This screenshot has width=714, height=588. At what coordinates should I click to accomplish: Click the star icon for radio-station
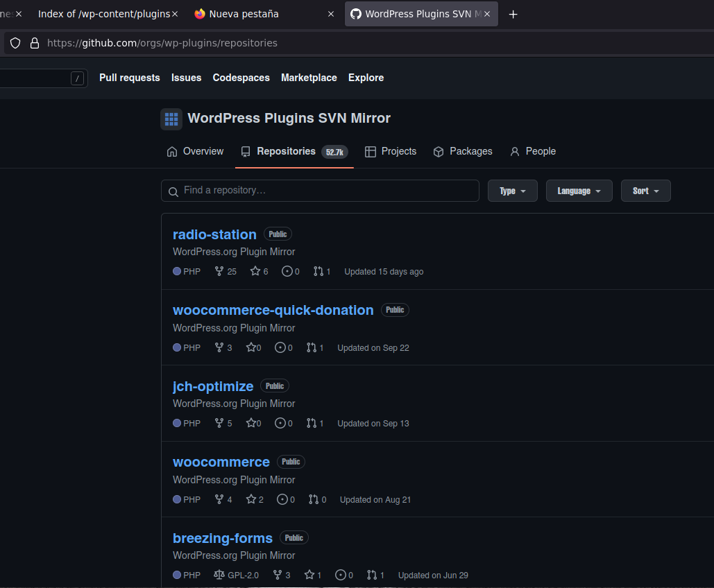[x=255, y=272]
